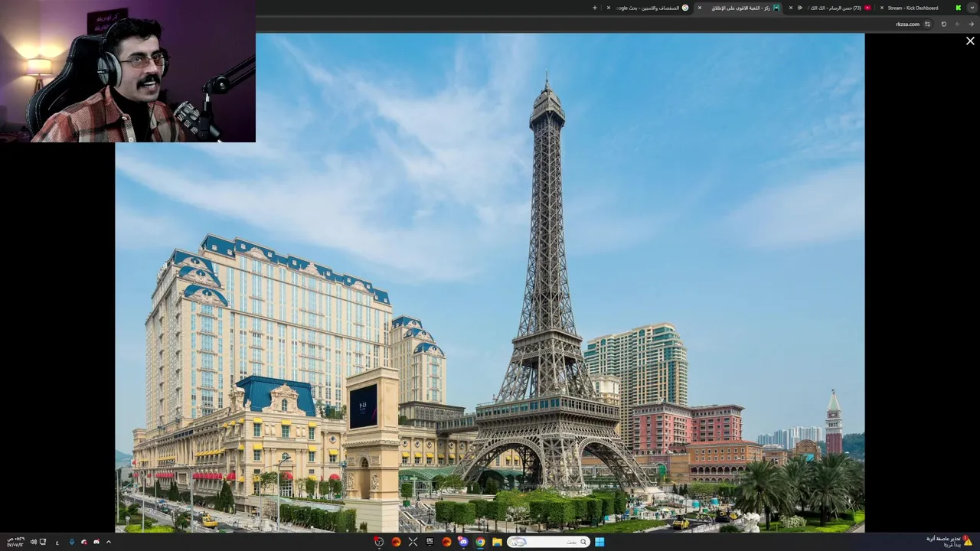980x551 pixels.
Task: Close the Stream - Kick Dashboard tab
Action: pyautogui.click(x=881, y=8)
